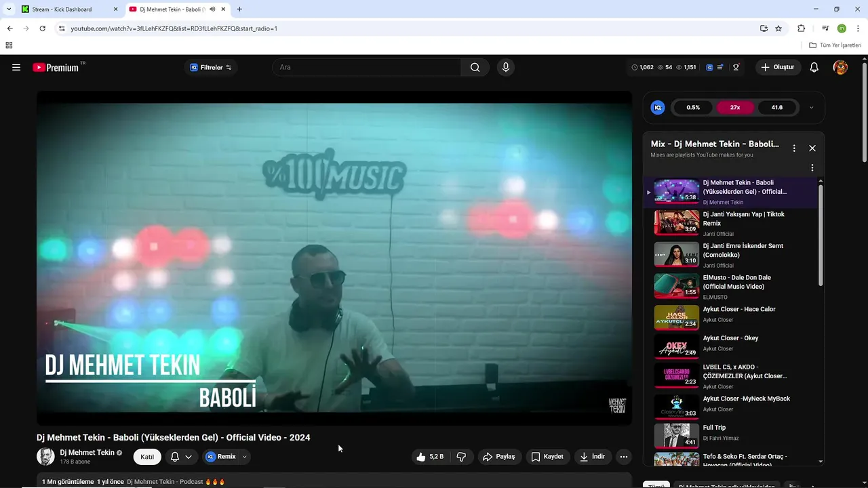The width and height of the screenshot is (868, 488).
Task: Open Dj Mehmet Tekin channel name link
Action: (x=87, y=452)
